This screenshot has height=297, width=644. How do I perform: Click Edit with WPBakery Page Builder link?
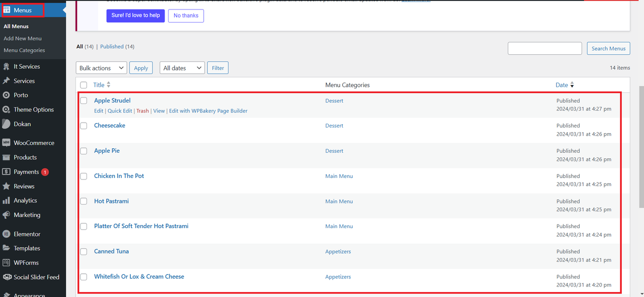click(x=208, y=111)
